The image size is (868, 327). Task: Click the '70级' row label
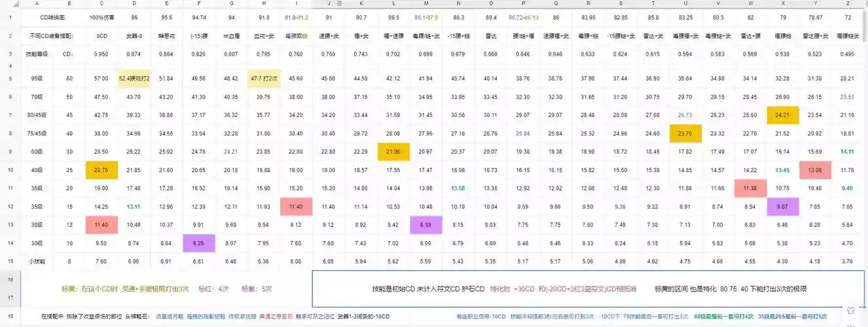point(37,97)
